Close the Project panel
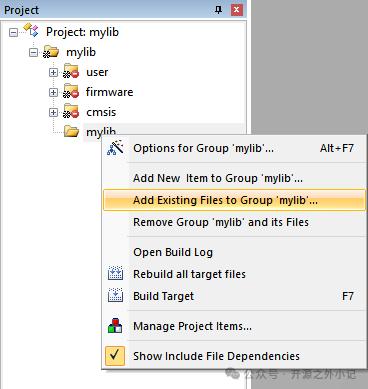Image resolution: width=368 pixels, height=389 pixels. click(236, 10)
